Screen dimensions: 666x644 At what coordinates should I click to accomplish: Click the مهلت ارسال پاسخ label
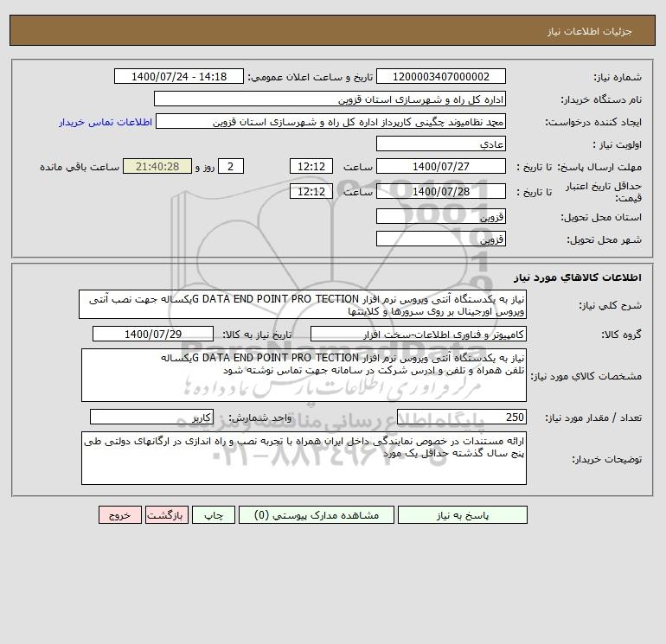pos(599,167)
